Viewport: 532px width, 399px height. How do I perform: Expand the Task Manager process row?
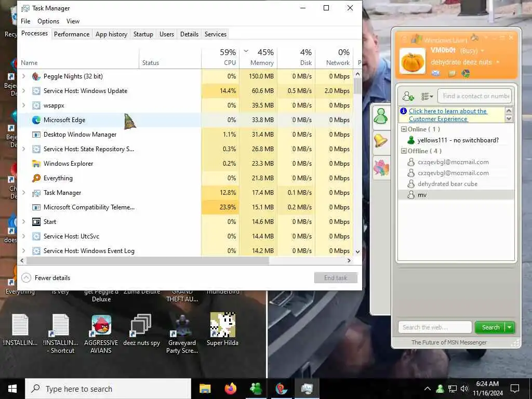(24, 192)
